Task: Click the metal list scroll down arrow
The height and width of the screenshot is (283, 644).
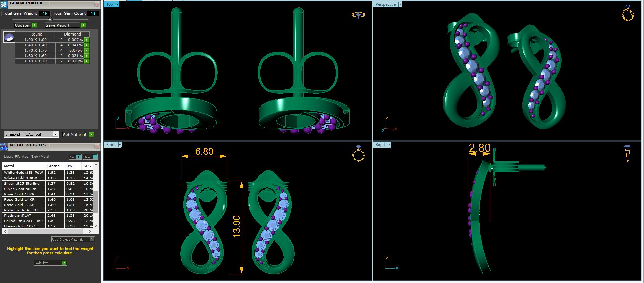Action: coord(96,226)
